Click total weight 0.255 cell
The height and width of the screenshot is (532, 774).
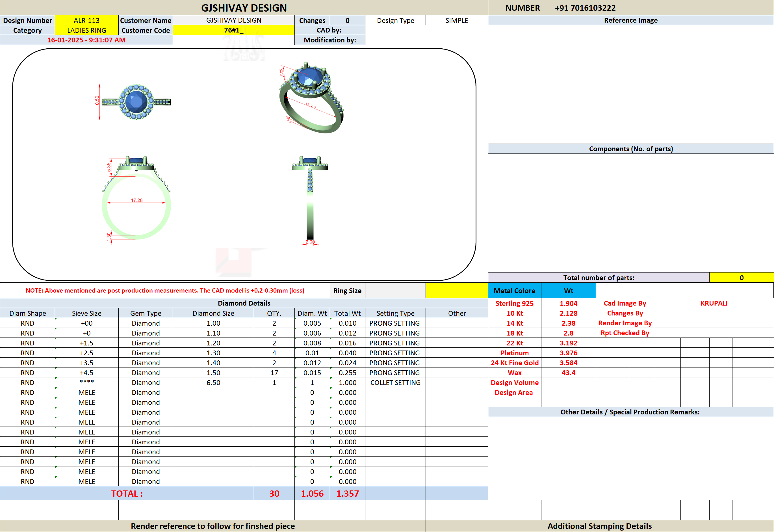point(348,373)
